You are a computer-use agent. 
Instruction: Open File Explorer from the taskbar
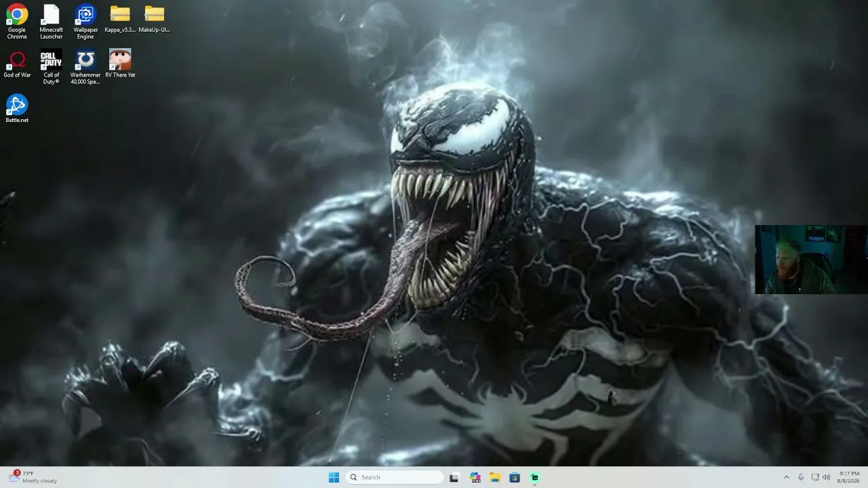[x=495, y=477]
